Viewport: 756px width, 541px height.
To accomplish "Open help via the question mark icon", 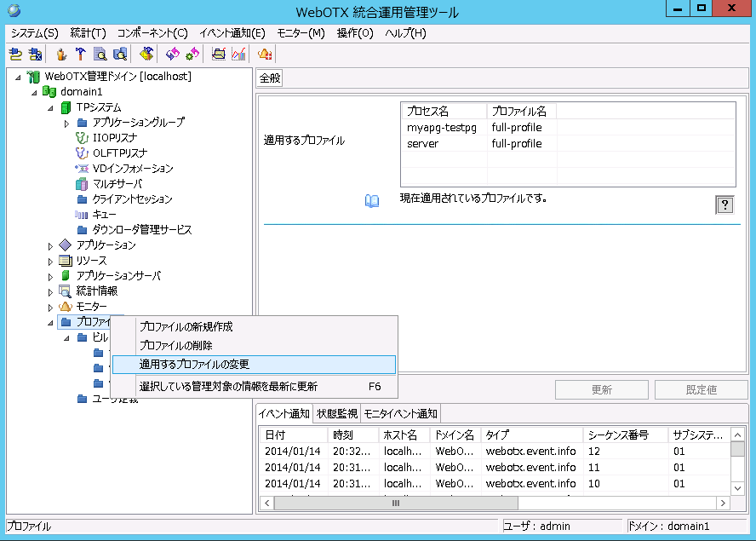I will [x=724, y=204].
